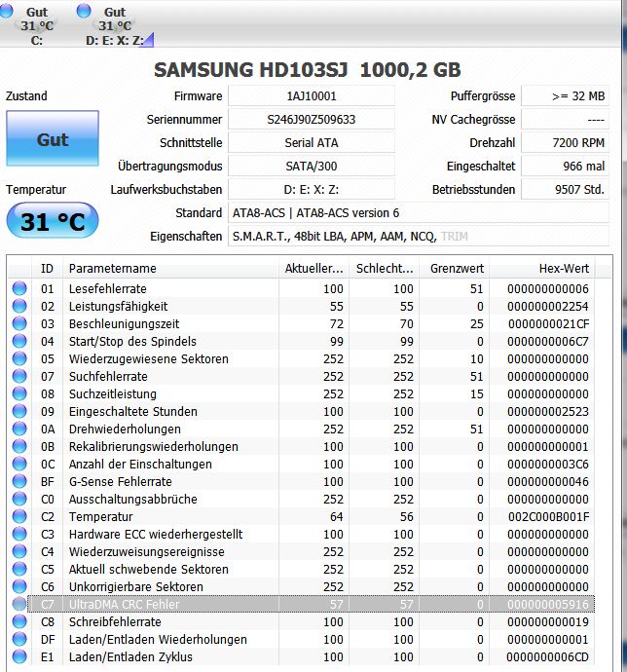Viewport: 627px width, 672px height.
Task: Click the Schlecht column header
Action: click(x=384, y=268)
